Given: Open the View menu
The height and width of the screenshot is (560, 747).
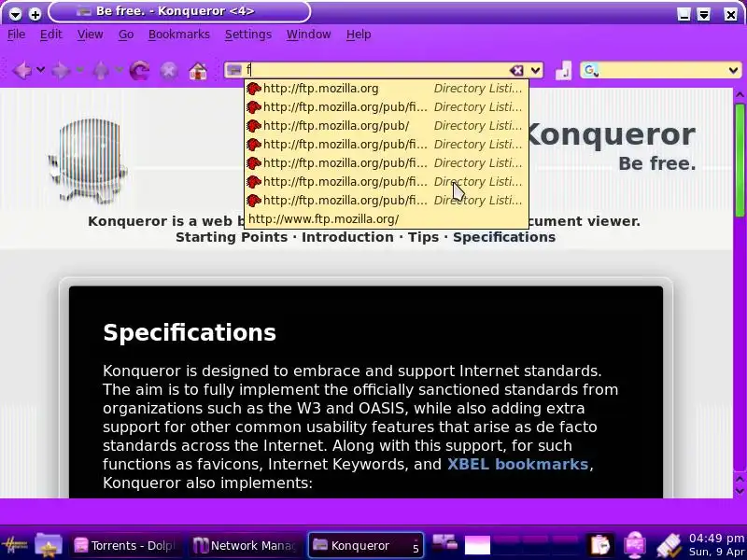Looking at the screenshot, I should pyautogui.click(x=90, y=35).
